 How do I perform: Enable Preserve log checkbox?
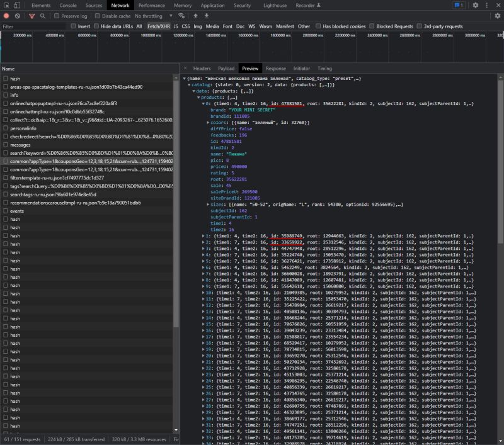tap(57, 16)
